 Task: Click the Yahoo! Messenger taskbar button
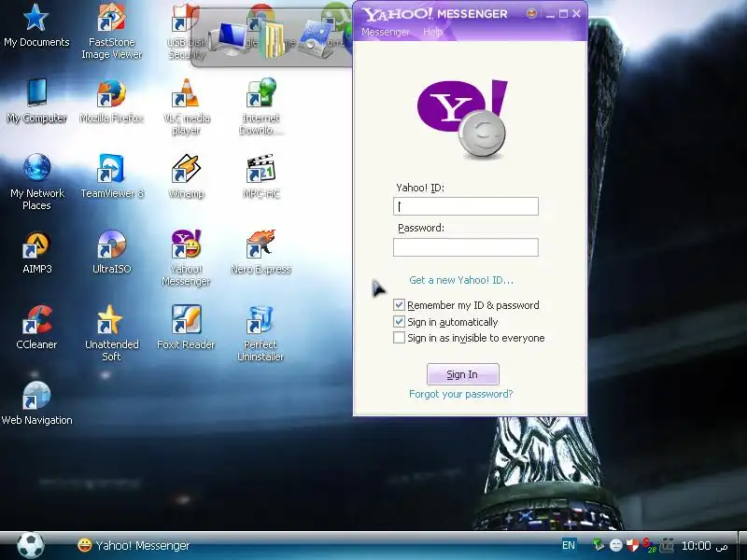tap(134, 545)
